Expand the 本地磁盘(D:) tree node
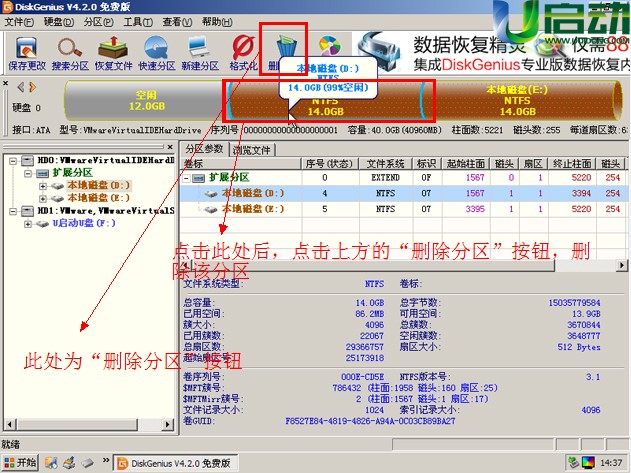The image size is (631, 473). [43, 186]
